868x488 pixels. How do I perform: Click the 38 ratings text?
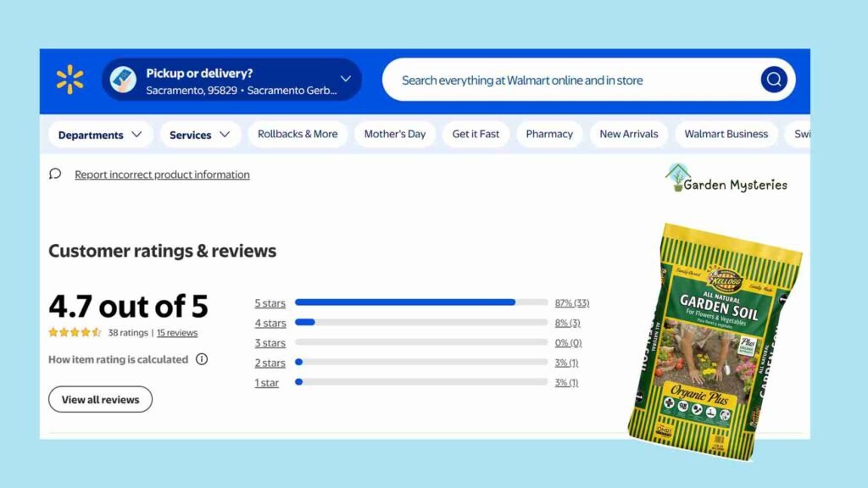pos(128,332)
